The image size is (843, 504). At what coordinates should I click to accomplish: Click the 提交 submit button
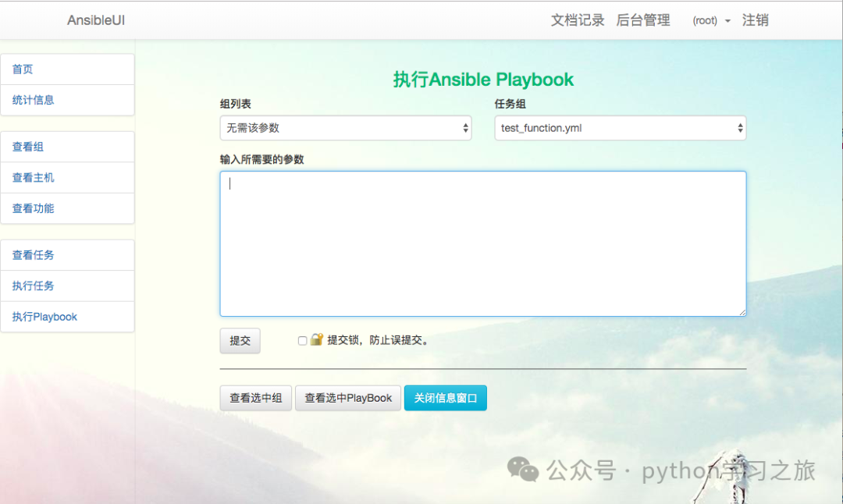[240, 341]
